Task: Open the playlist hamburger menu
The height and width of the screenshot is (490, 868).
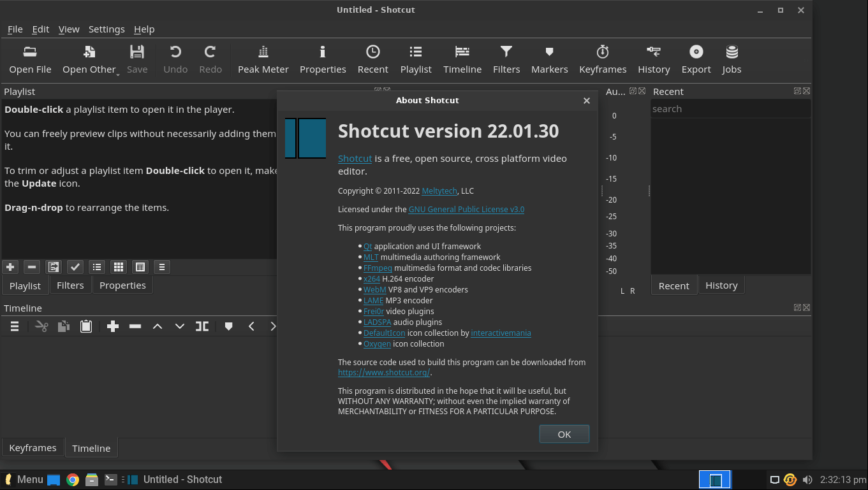Action: tap(161, 266)
